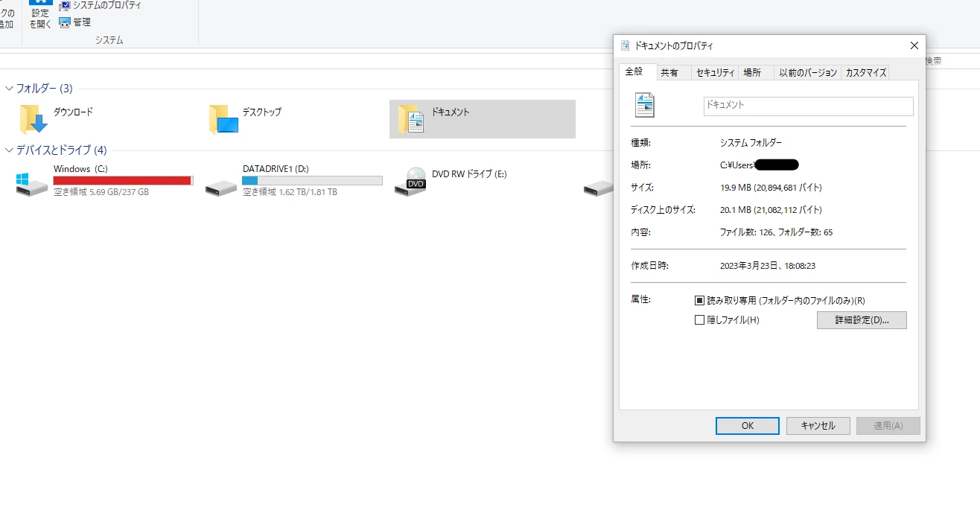Click the システム フォルダー type text
980x522 pixels.
tap(751, 143)
